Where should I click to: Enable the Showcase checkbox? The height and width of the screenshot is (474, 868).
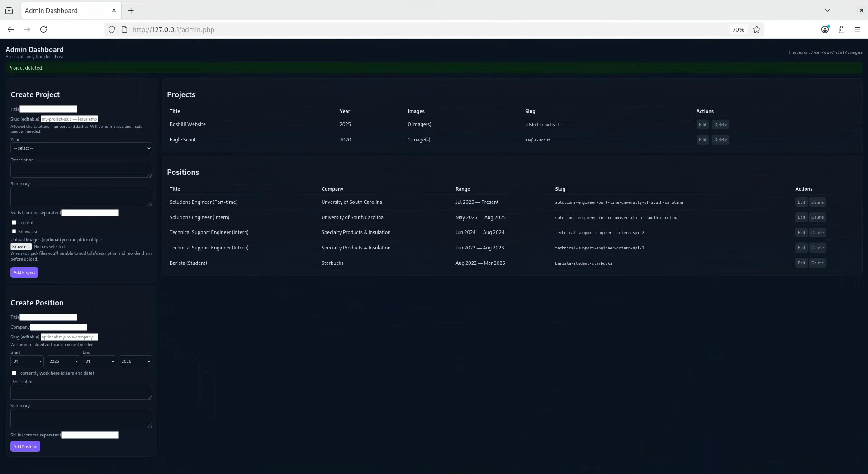pyautogui.click(x=14, y=231)
